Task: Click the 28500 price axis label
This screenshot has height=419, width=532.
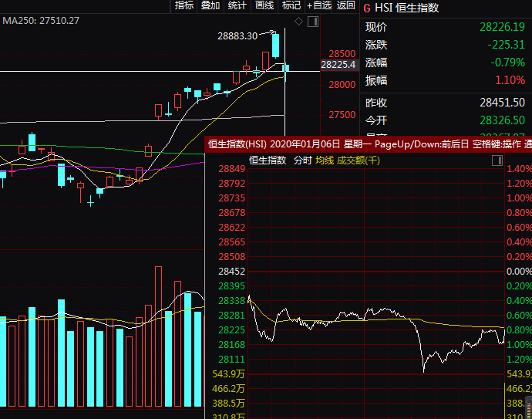Action: [342, 54]
